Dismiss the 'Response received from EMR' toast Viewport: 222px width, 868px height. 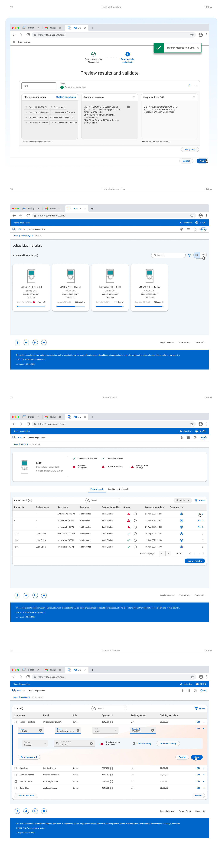pyautogui.click(x=198, y=48)
